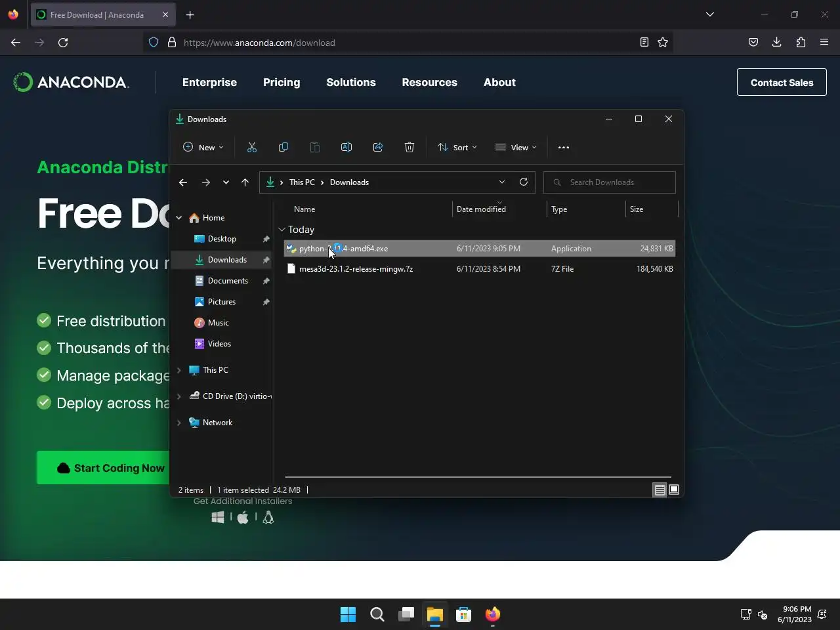840x630 pixels.
Task: Click the Linux penguin installer icon
Action: click(x=268, y=518)
